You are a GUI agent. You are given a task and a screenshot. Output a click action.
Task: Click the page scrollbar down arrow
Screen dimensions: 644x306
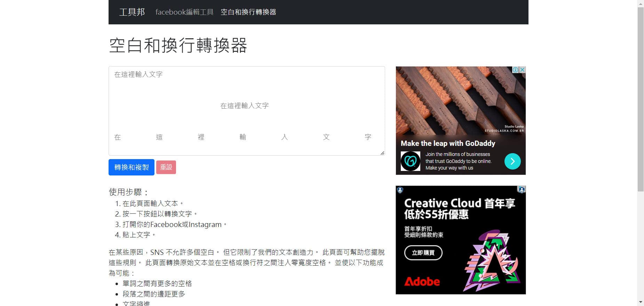click(x=641, y=302)
